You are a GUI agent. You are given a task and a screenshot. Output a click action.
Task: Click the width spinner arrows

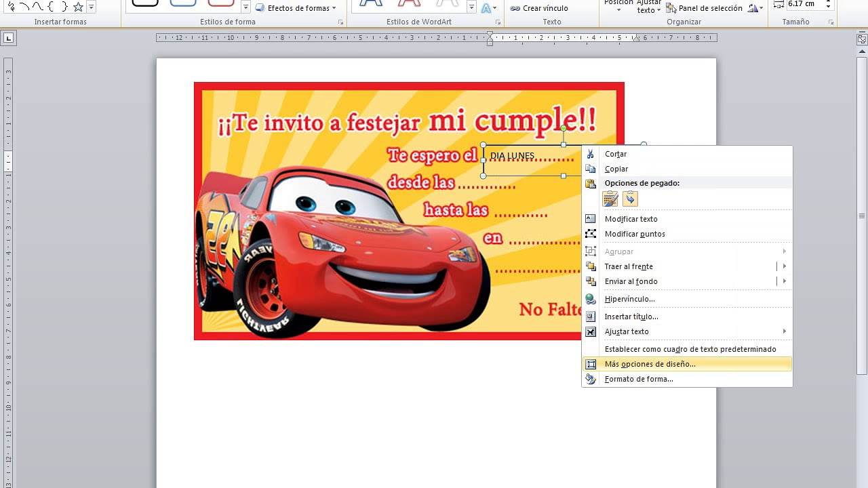[x=828, y=4]
